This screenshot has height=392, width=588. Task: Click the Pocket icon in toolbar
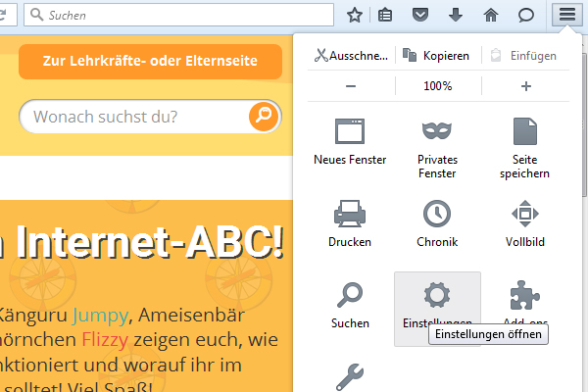click(x=419, y=15)
